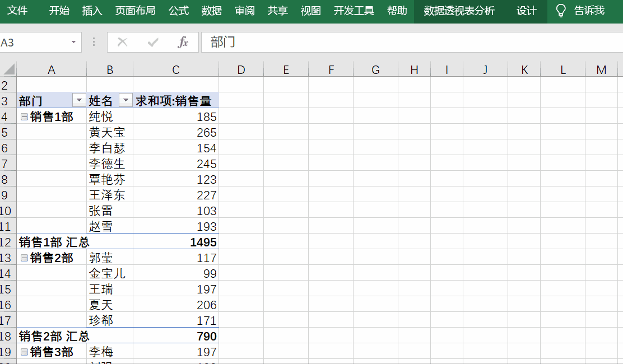
Task: Collapse the 销售2部 group
Action: click(22, 258)
